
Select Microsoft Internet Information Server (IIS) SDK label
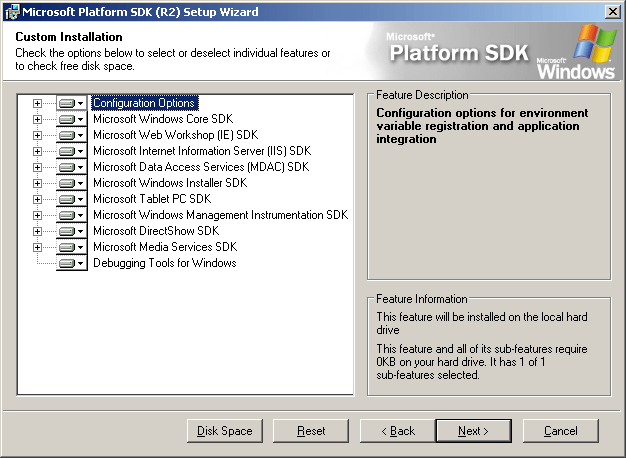pyautogui.click(x=202, y=151)
